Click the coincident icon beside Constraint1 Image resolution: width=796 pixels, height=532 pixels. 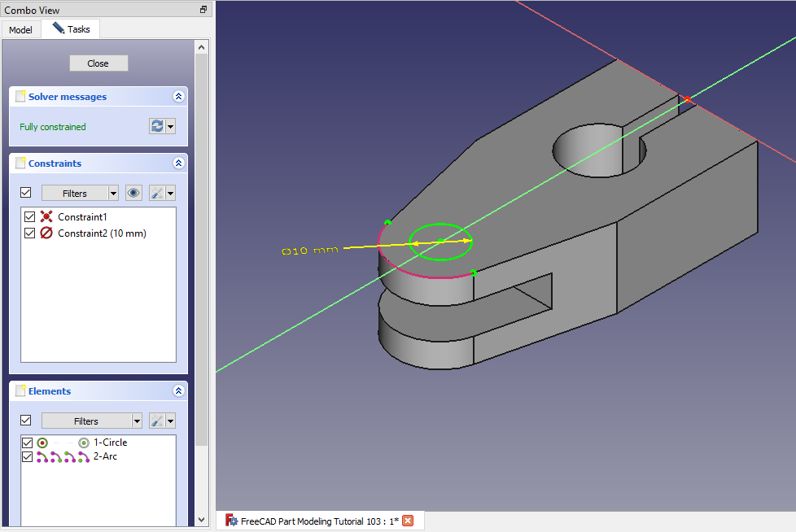tap(46, 217)
